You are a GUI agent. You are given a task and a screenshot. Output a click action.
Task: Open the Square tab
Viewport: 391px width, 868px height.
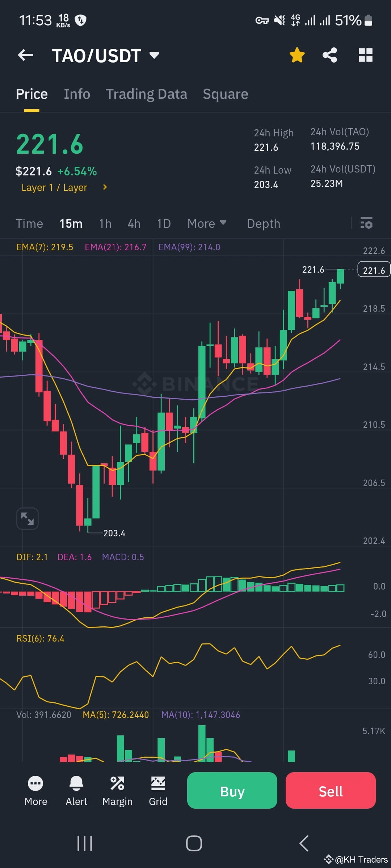pos(226,94)
